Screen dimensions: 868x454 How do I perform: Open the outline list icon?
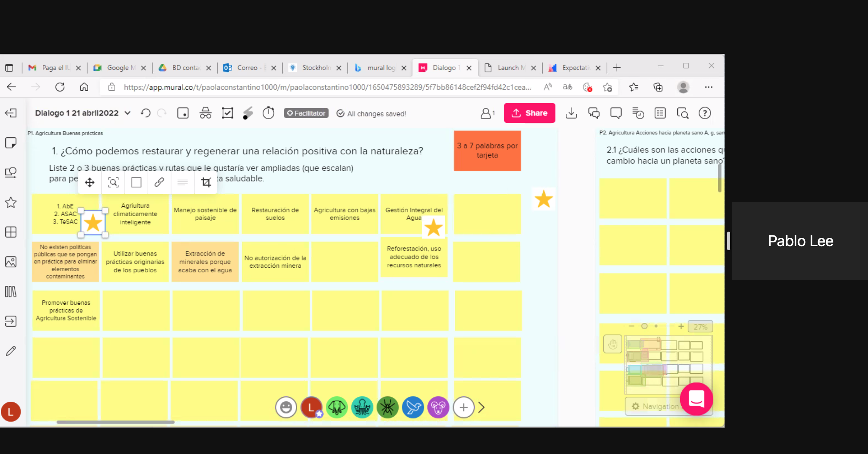pyautogui.click(x=660, y=113)
